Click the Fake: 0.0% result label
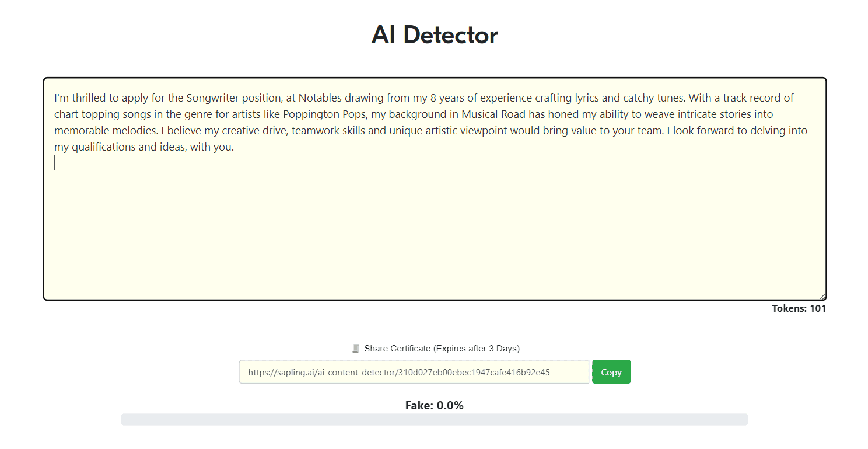The height and width of the screenshot is (449, 868). coord(434,405)
